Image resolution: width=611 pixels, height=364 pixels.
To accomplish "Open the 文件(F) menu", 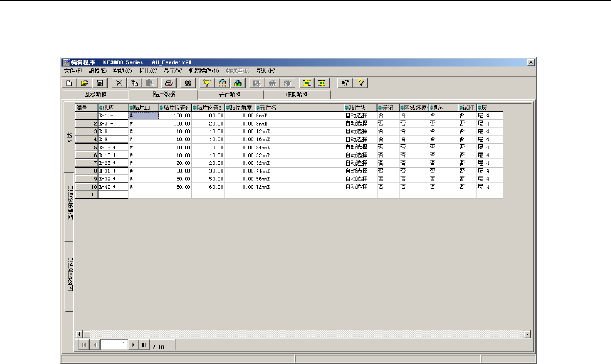I will [73, 70].
